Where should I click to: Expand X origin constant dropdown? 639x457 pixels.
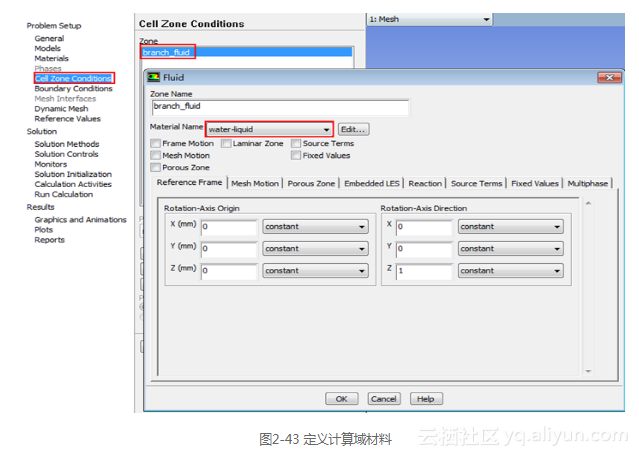coord(361,227)
